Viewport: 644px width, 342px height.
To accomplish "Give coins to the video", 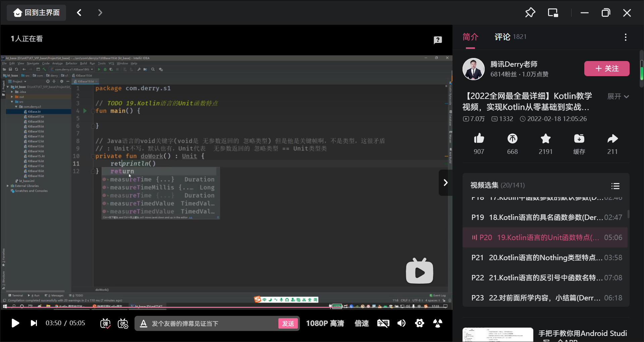I will pos(512,138).
